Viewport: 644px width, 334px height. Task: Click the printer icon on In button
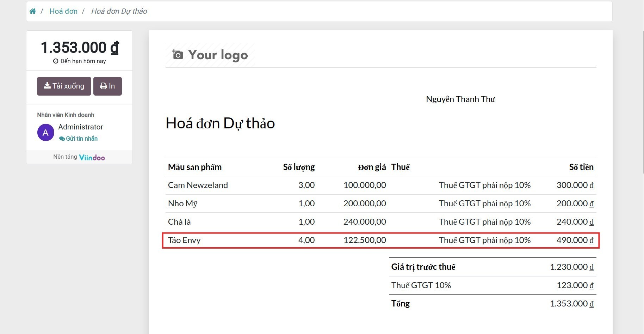103,86
